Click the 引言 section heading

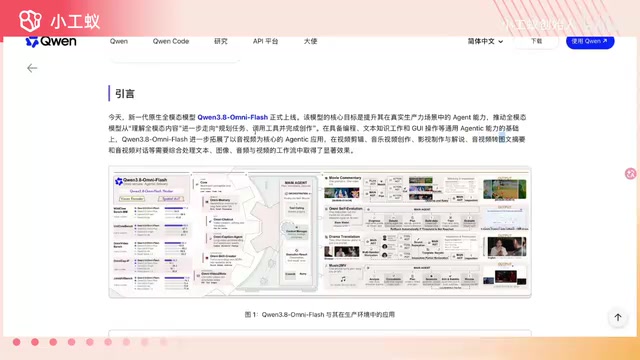[x=125, y=93]
